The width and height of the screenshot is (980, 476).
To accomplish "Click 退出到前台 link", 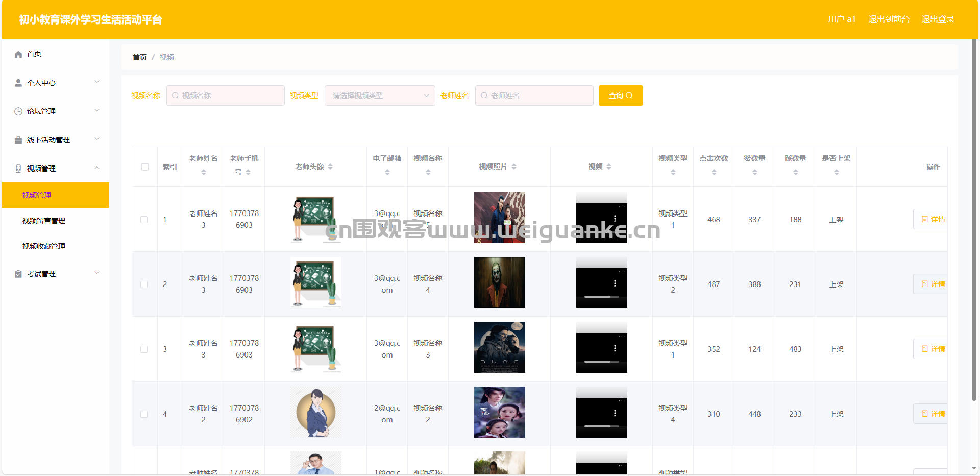I will click(889, 19).
